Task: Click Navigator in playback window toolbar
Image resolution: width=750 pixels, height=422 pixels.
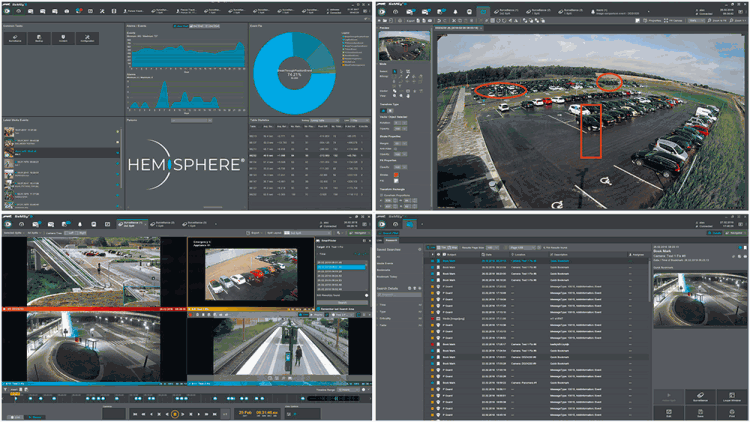Action: pyautogui.click(x=360, y=233)
